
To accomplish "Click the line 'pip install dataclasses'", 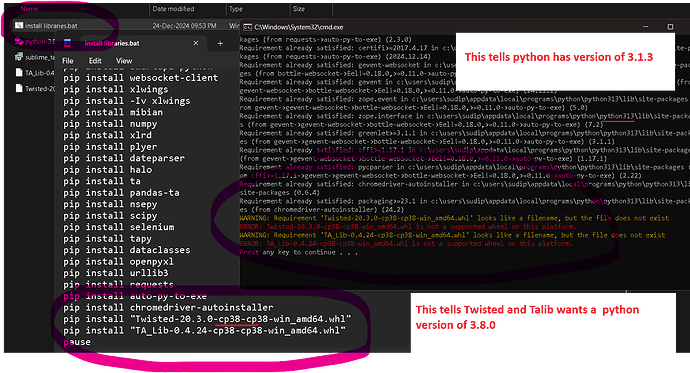I will coord(127,250).
